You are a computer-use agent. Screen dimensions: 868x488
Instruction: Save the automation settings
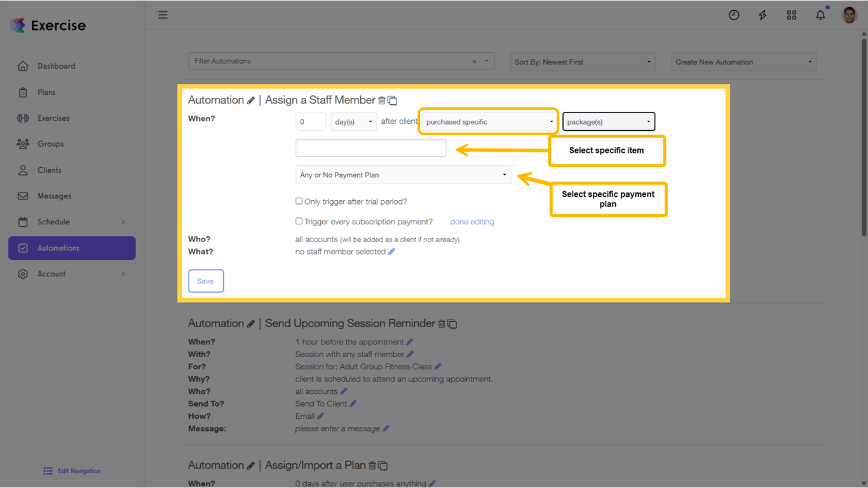[x=206, y=281]
